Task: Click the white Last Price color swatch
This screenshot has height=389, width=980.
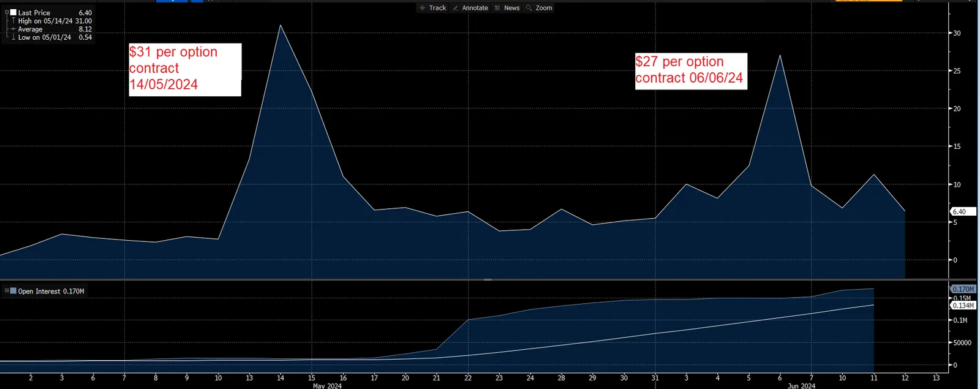Action: tap(13, 12)
